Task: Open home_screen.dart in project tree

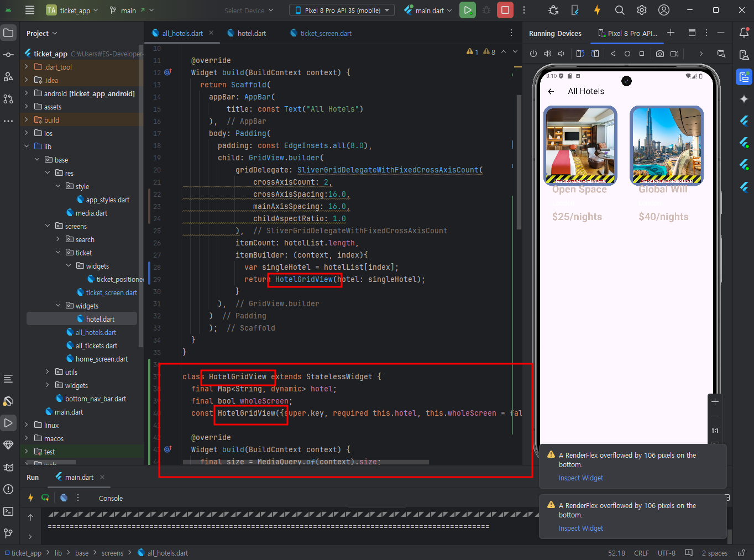Action: 97,359
